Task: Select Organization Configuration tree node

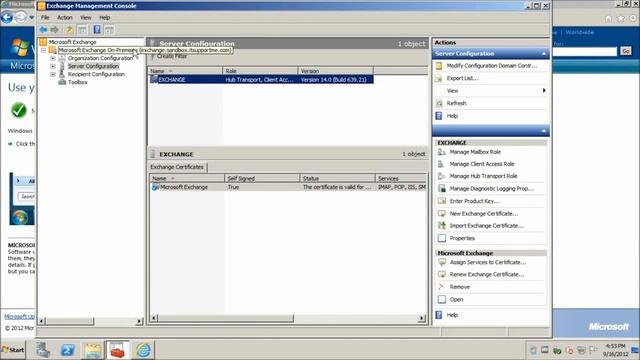Action: 100,58
